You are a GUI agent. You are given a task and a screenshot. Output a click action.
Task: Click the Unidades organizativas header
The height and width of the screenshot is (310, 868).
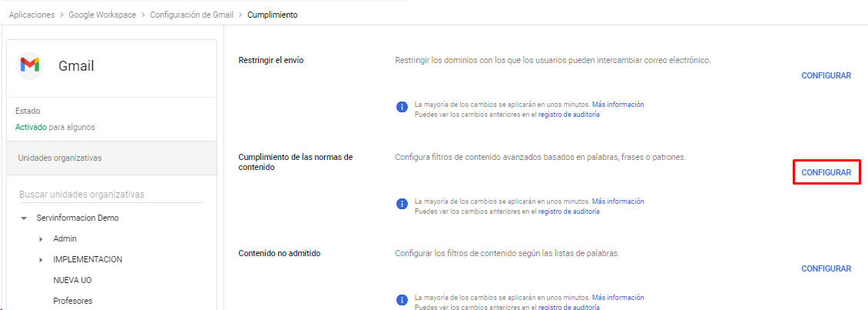(112, 158)
